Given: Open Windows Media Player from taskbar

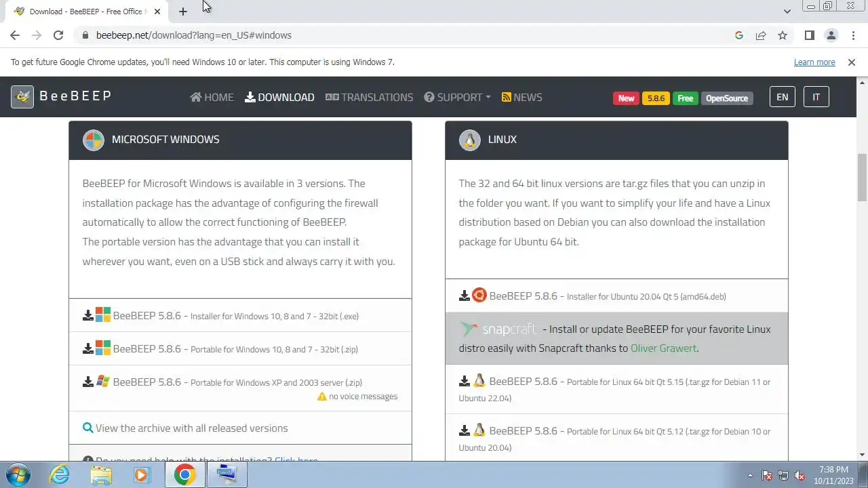Looking at the screenshot, I should (142, 475).
